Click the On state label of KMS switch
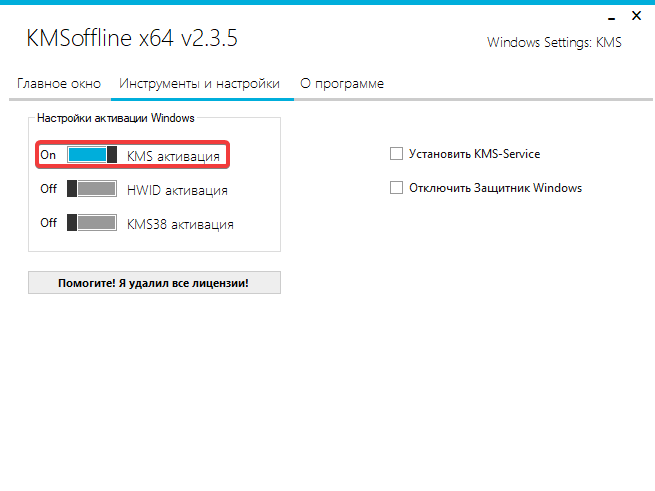 click(x=48, y=155)
